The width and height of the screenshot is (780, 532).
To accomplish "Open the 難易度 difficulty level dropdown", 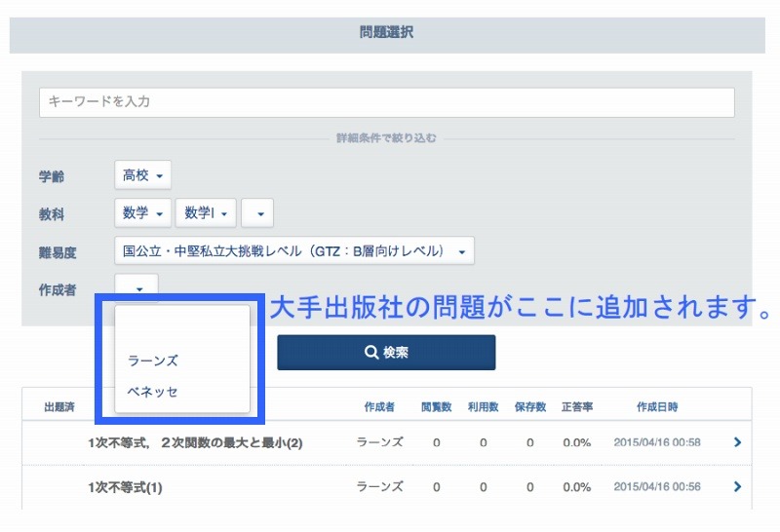I will [x=294, y=251].
